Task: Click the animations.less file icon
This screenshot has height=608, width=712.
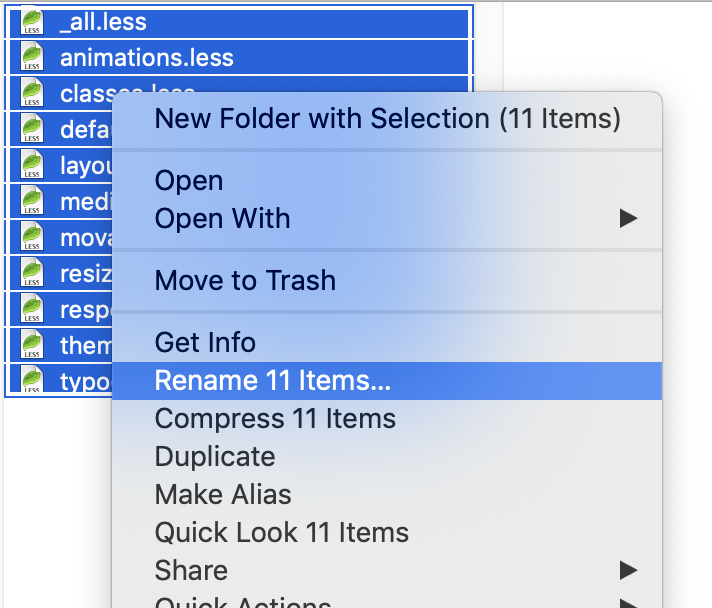Action: click(32, 57)
